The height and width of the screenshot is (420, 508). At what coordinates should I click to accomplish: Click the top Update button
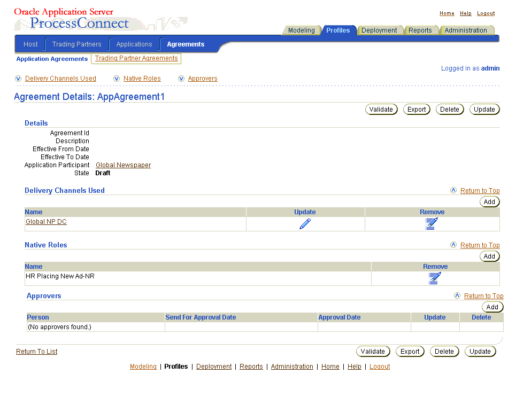[x=484, y=110]
